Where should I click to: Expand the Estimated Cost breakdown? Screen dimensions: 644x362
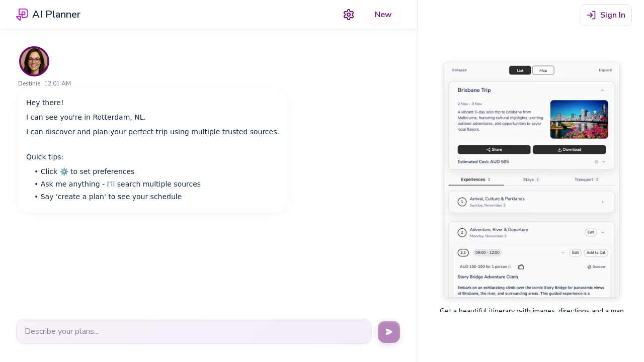pos(603,162)
